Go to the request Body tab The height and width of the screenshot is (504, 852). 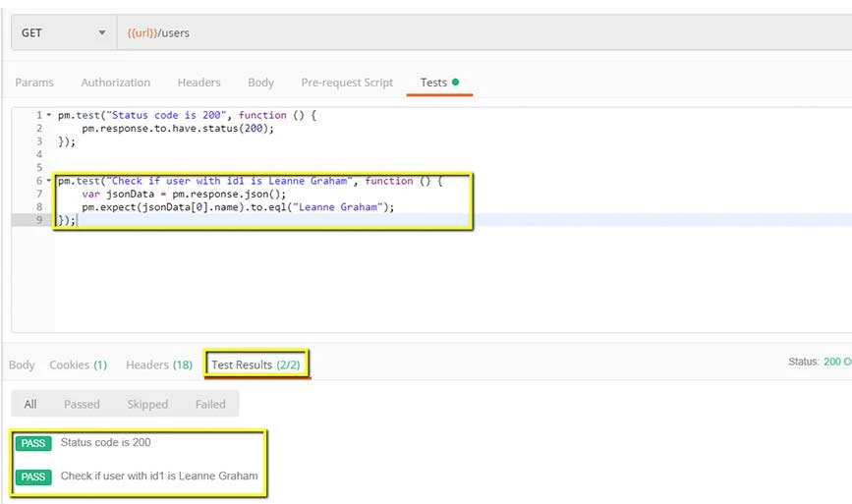[x=260, y=83]
